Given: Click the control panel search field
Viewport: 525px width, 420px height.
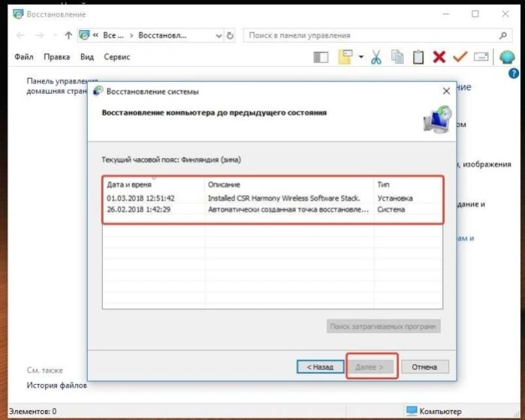Looking at the screenshot, I should coord(377,35).
